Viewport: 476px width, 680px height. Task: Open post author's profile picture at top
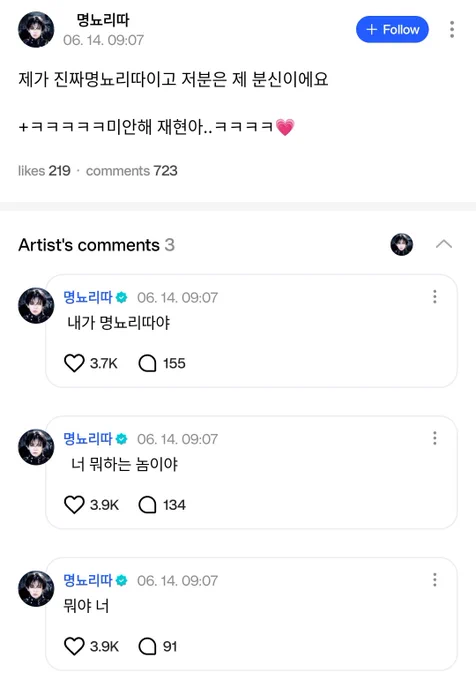[36, 29]
